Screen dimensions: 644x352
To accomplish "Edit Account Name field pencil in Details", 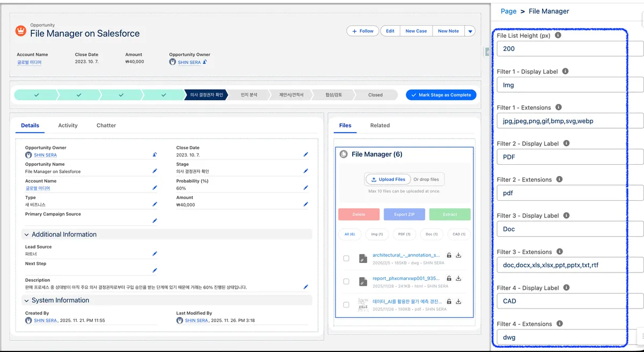I will coord(155,187).
